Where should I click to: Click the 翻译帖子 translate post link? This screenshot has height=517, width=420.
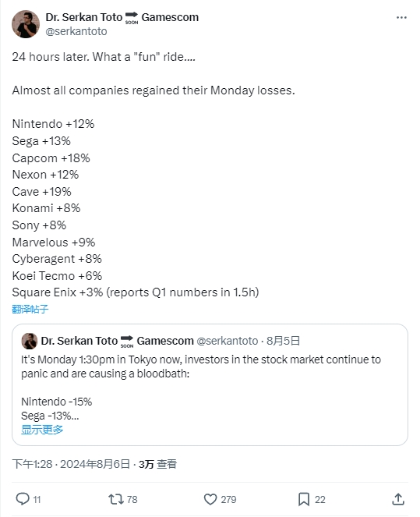point(30,310)
